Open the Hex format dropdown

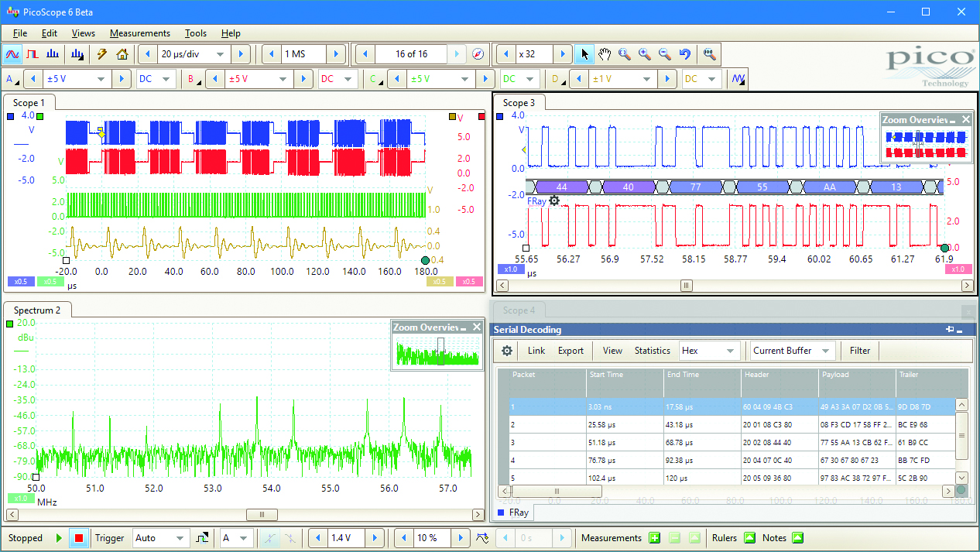pyautogui.click(x=708, y=351)
